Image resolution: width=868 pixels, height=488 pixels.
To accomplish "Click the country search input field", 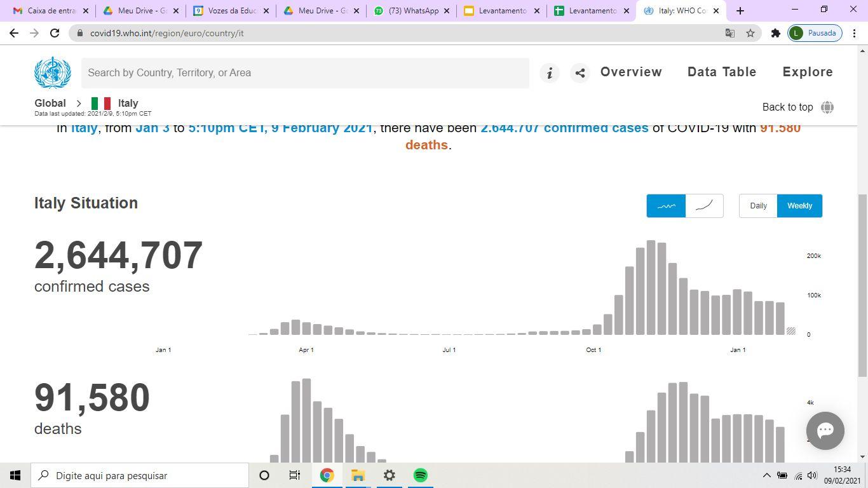I will point(305,73).
